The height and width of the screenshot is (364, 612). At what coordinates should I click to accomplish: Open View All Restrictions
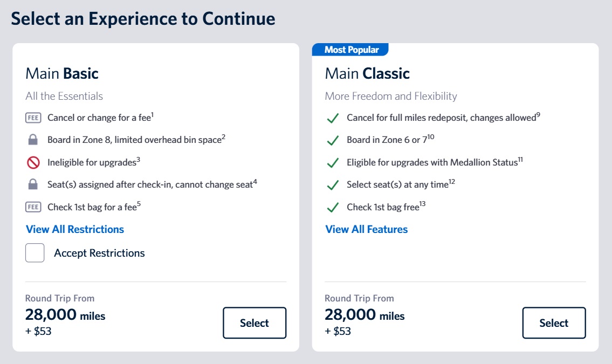[75, 229]
